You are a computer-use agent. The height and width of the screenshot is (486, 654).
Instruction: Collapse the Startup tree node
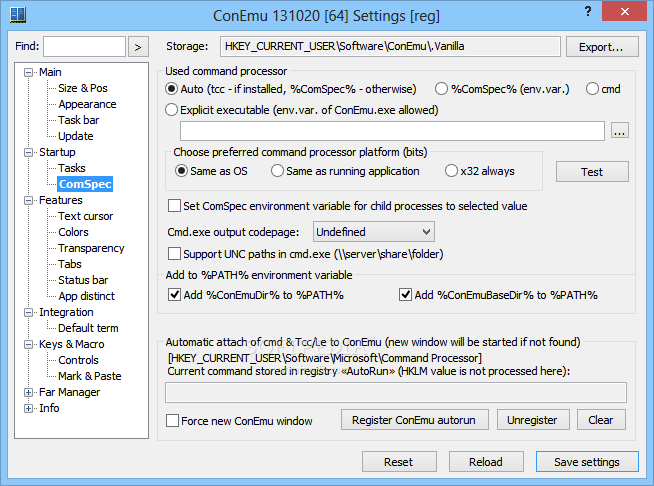point(28,153)
